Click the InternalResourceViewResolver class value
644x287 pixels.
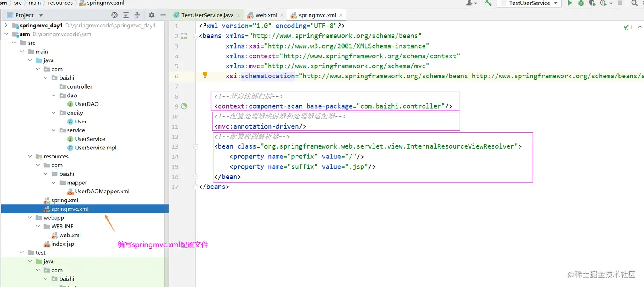[388, 146]
